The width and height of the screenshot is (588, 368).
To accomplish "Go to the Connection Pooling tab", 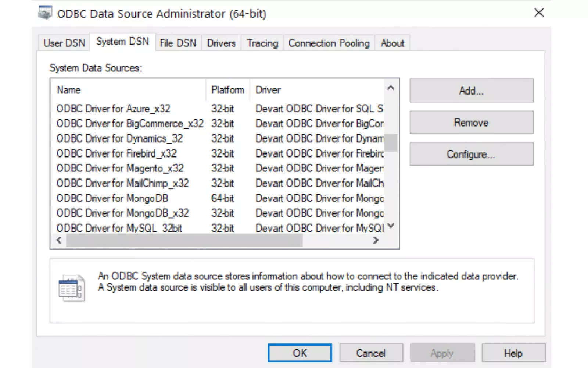I will tap(329, 43).
